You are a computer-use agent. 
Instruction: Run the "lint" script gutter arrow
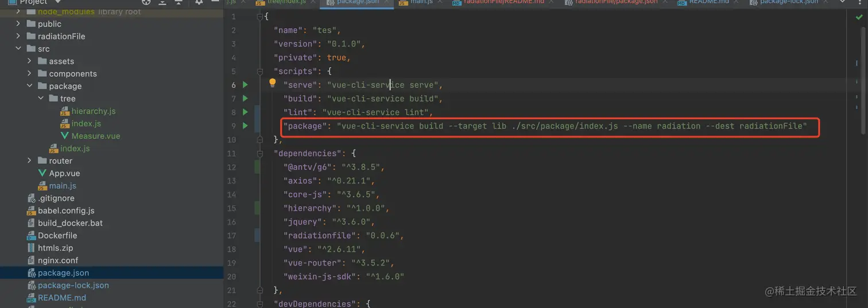pos(246,112)
